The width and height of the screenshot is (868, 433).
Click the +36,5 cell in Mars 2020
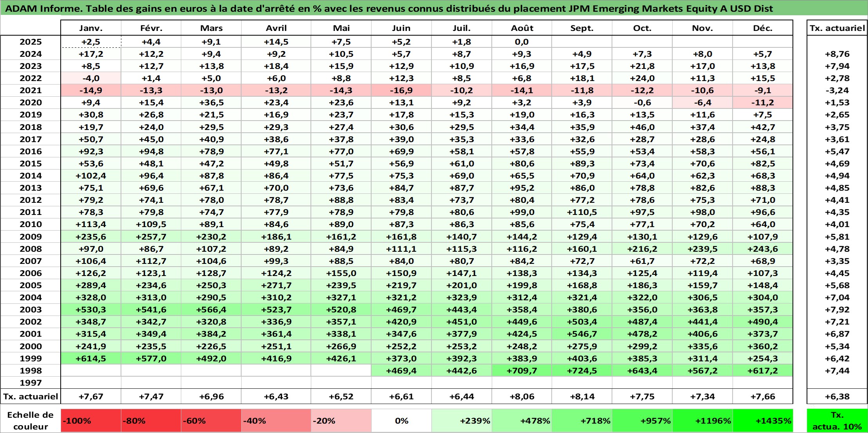tap(211, 103)
